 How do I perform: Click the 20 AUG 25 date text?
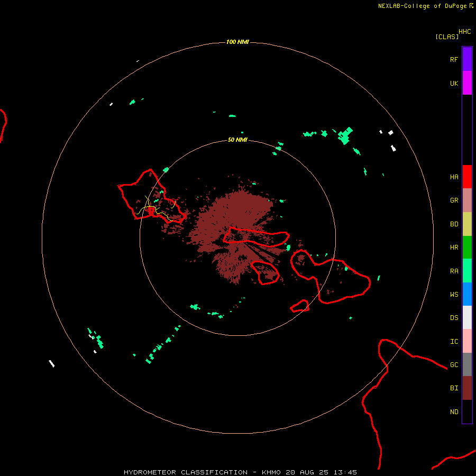[x=307, y=472]
